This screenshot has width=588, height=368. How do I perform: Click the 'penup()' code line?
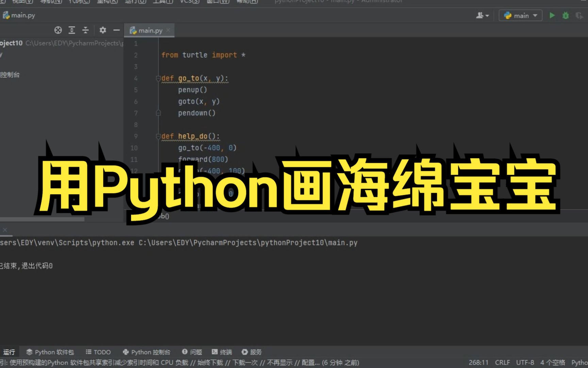coord(193,90)
